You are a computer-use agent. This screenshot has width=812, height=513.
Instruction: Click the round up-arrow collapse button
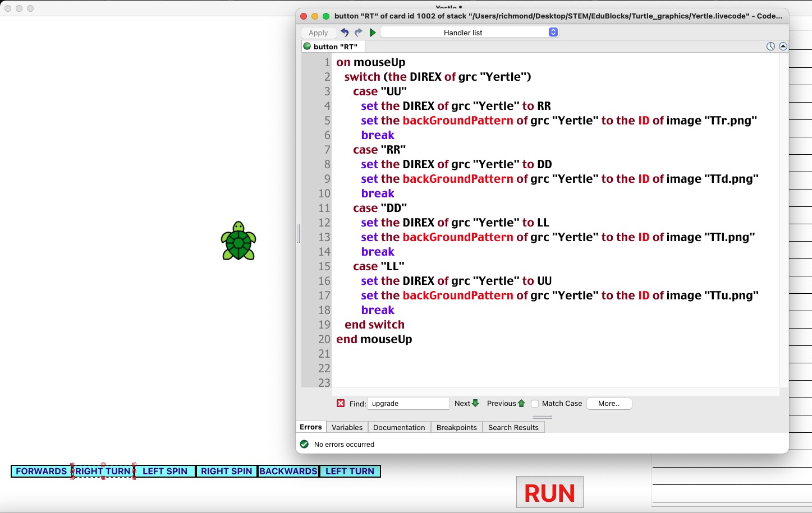click(783, 47)
